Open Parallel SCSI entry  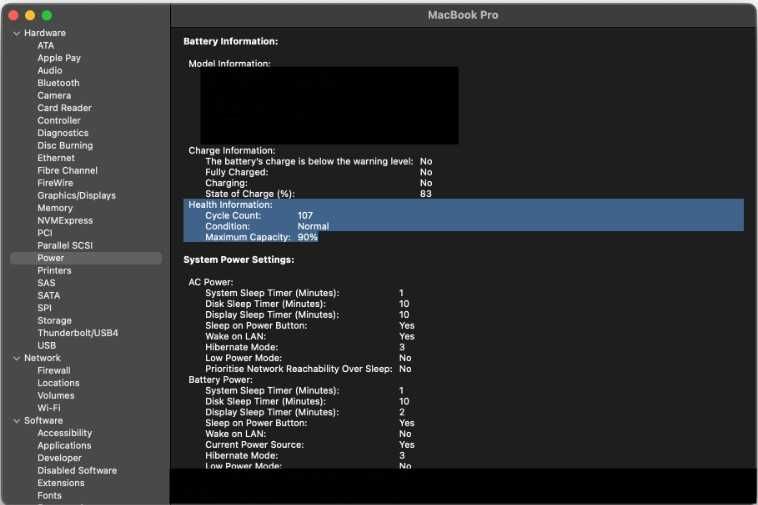coord(65,245)
